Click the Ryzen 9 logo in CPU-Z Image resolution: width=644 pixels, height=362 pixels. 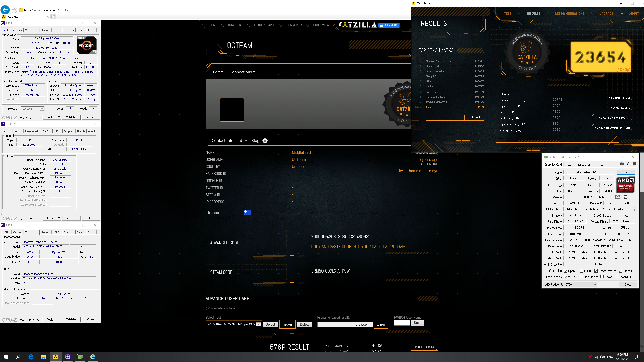(x=87, y=45)
